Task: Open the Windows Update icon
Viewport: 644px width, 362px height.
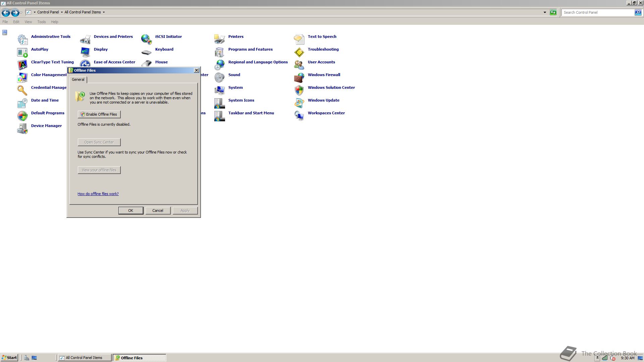Action: click(299, 103)
